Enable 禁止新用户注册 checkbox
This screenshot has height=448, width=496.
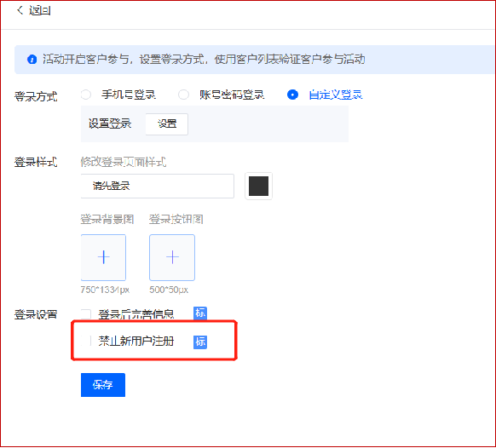tap(86, 341)
